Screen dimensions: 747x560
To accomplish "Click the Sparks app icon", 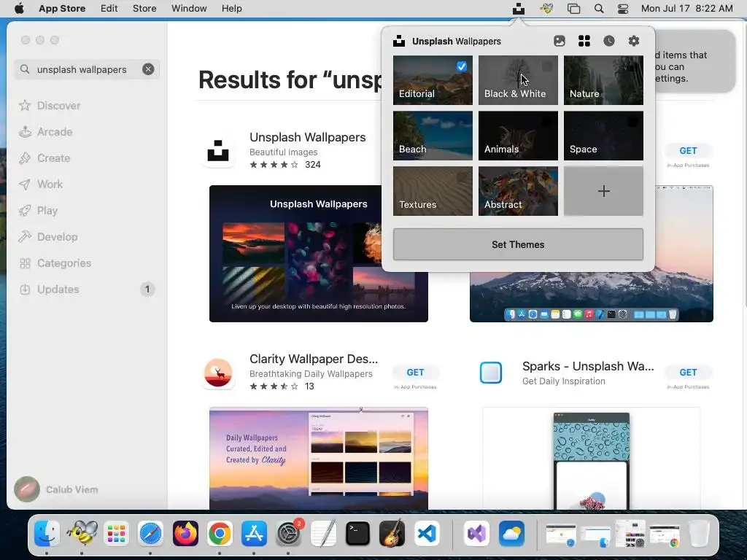I will [x=491, y=373].
